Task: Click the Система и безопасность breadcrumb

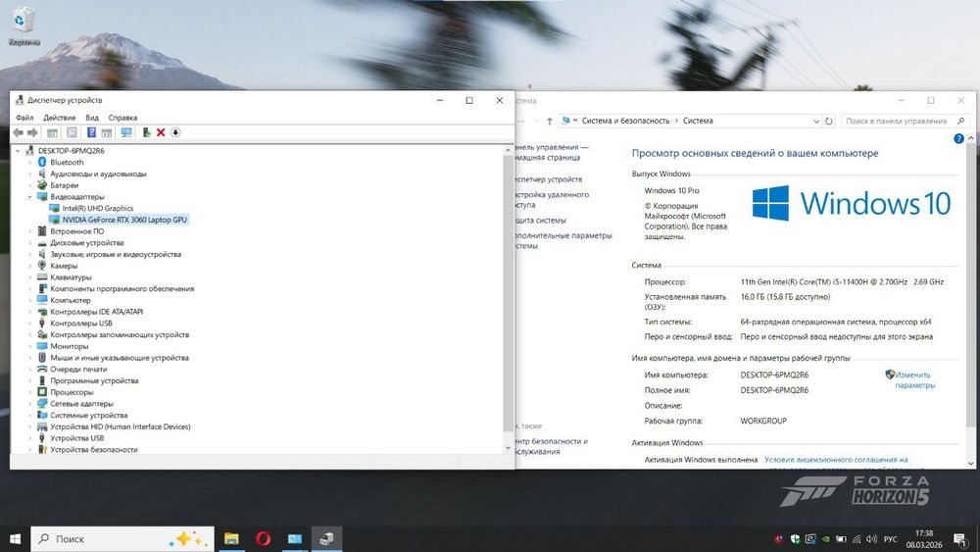Action: coord(625,121)
